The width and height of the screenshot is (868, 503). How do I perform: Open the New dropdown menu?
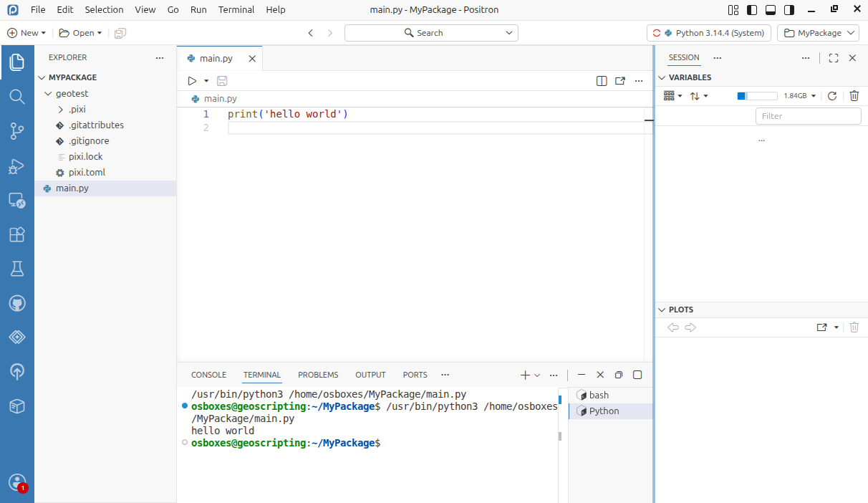(26, 33)
